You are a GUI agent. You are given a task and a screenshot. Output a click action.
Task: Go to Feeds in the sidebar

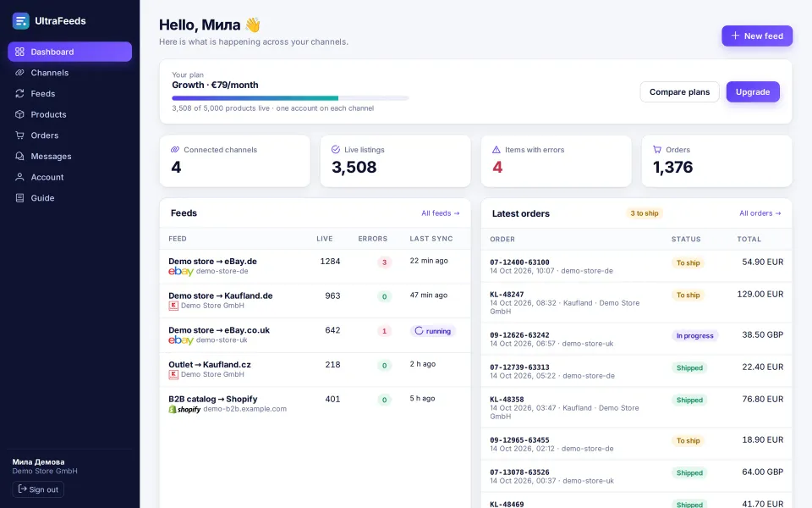[x=70, y=93]
